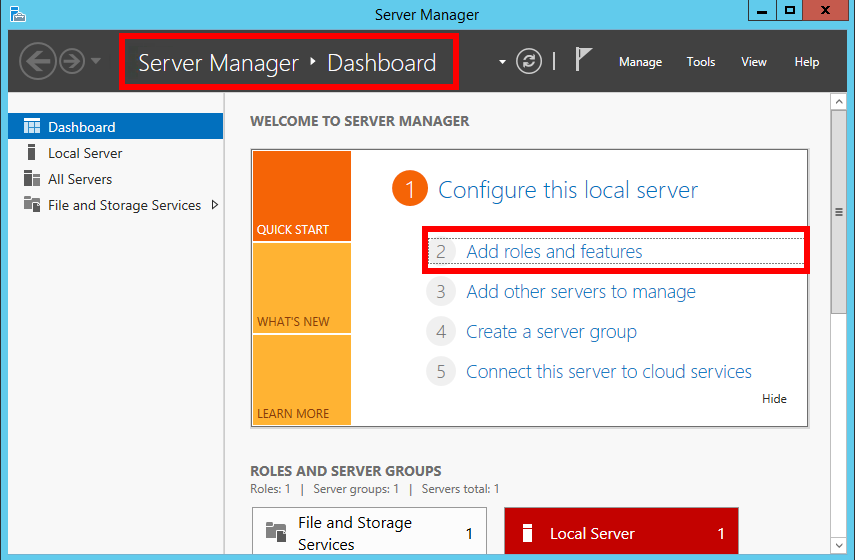Click the All Servers sidebar icon
The image size is (855, 560).
pos(32,179)
